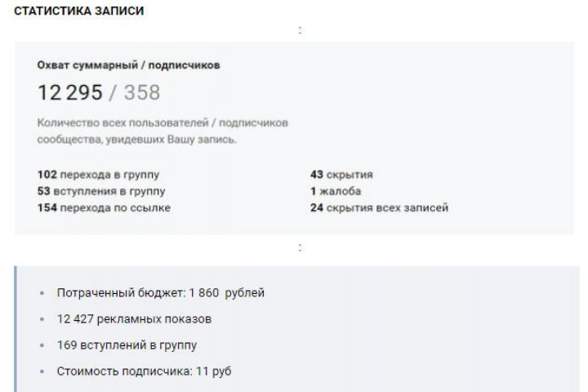The width and height of the screenshot is (588, 392).
Task: Click the total reach number 12 295
Action: [x=70, y=92]
